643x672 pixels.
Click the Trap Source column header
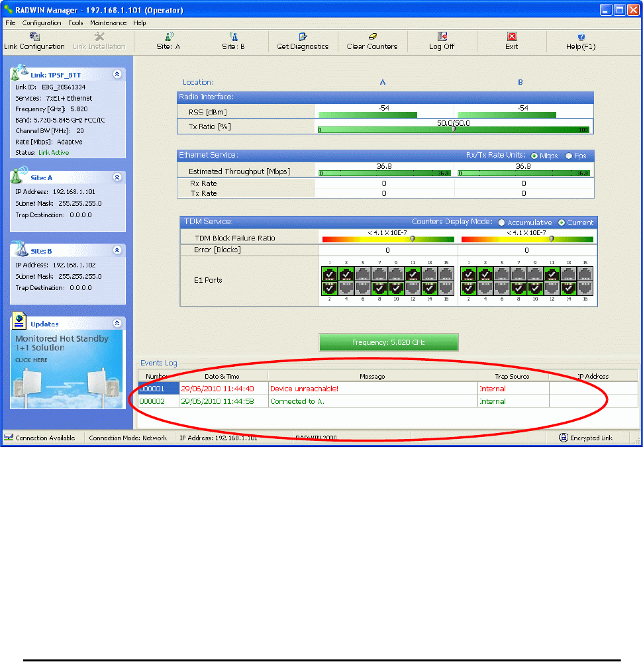point(513,376)
